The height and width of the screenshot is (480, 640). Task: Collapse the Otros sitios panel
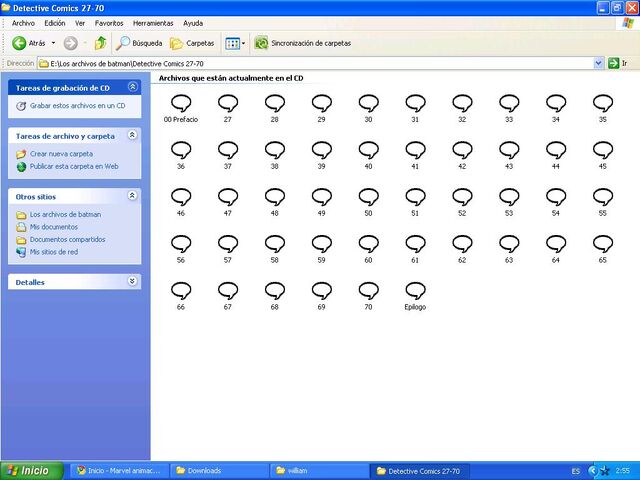click(132, 196)
